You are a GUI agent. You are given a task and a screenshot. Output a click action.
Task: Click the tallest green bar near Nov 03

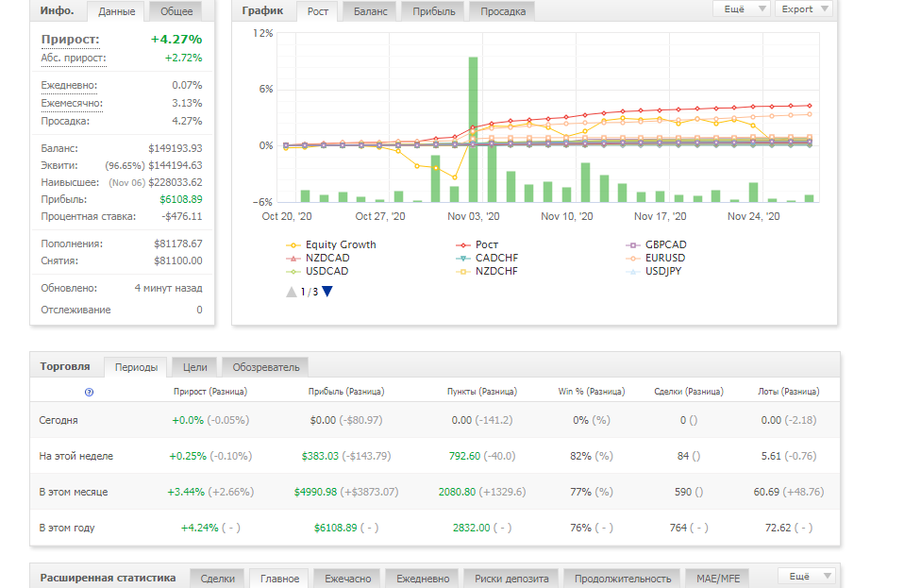[x=473, y=129]
